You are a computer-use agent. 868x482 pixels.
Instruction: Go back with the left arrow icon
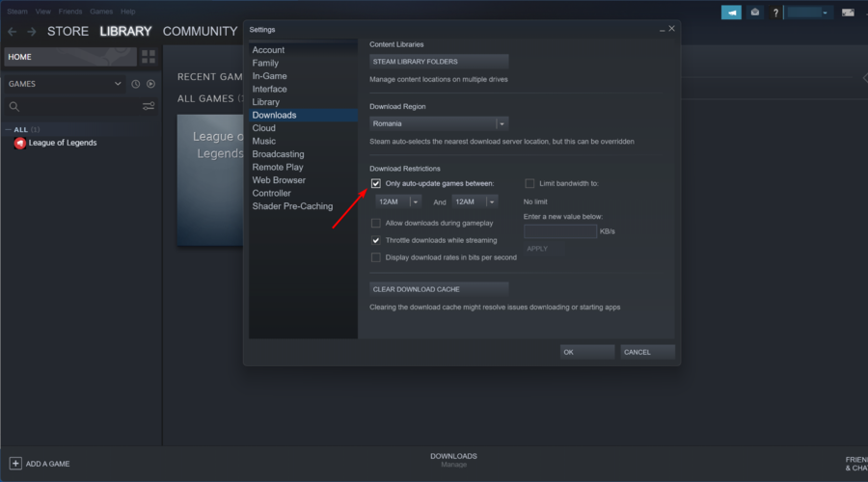(13, 32)
